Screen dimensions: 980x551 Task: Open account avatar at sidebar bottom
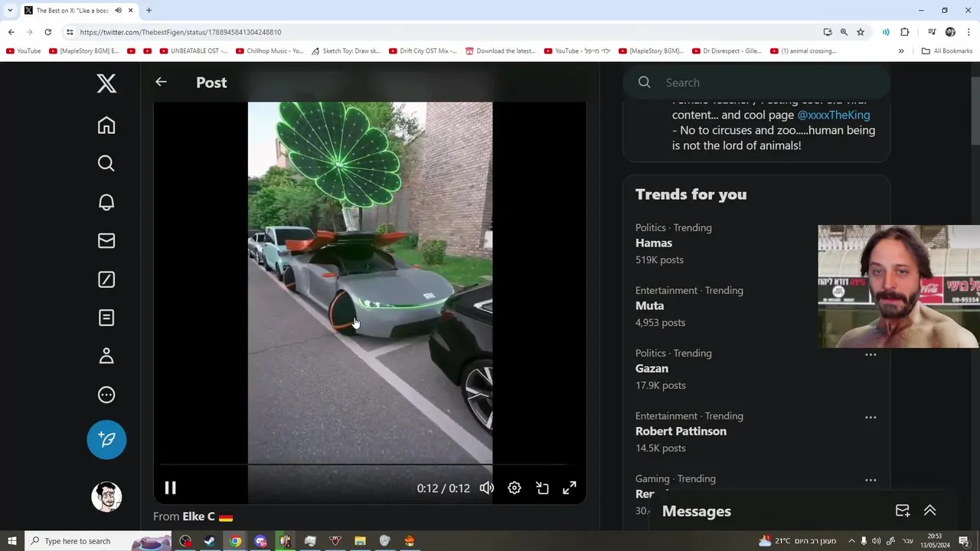(x=106, y=497)
